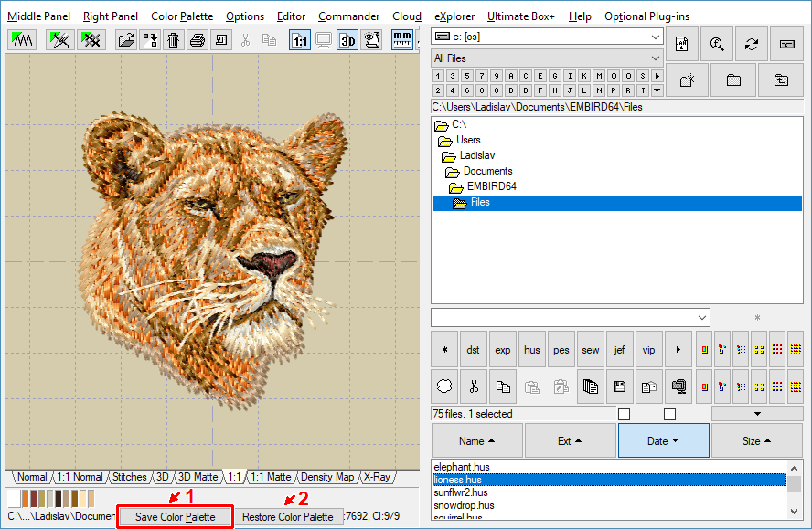Open the empty combo box above format buttons
Viewport: 812px width, 529px height.
tap(701, 317)
